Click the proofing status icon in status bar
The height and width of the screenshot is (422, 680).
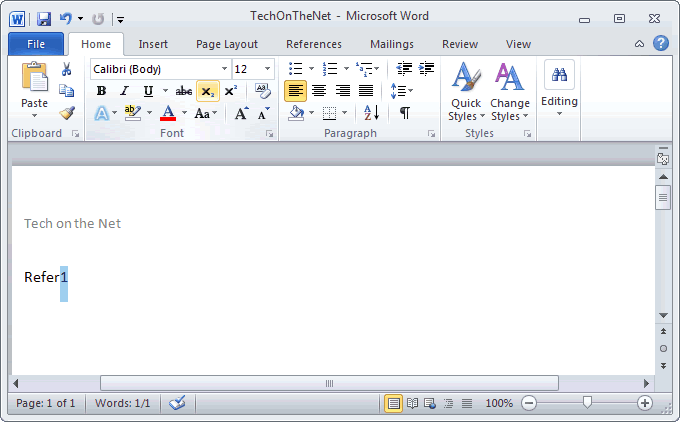click(177, 403)
